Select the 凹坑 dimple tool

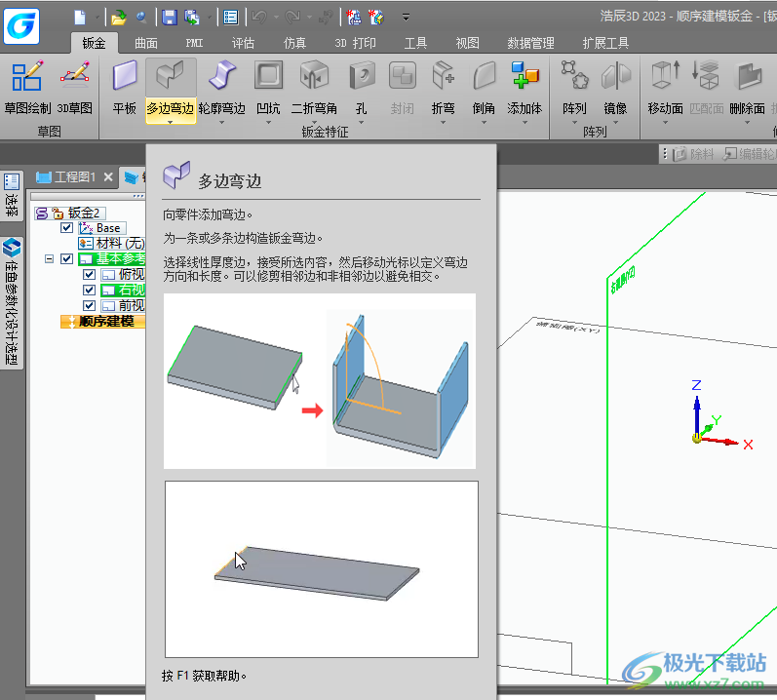tap(268, 88)
